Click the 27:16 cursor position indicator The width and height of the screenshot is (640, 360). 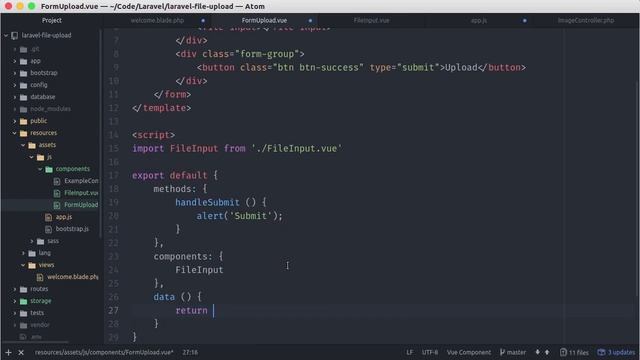(190, 352)
